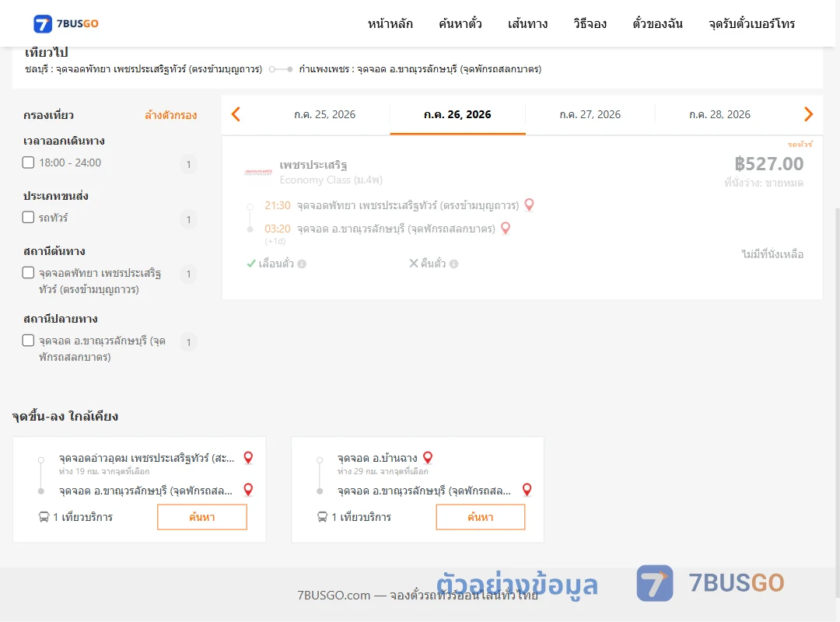
Task: Click the footer 7BUSGO logo
Action: tap(710, 583)
